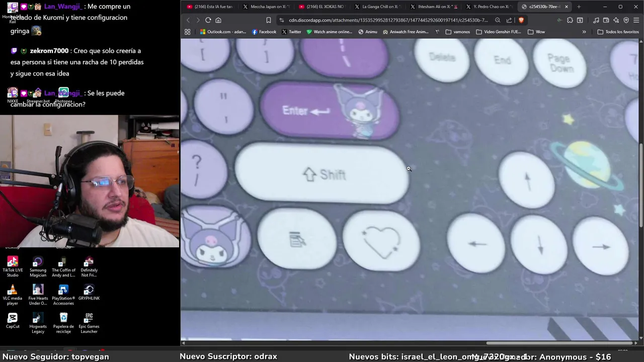Open Hogwarts Legacy desktop shortcut
The width and height of the screenshot is (644, 362).
(x=38, y=323)
